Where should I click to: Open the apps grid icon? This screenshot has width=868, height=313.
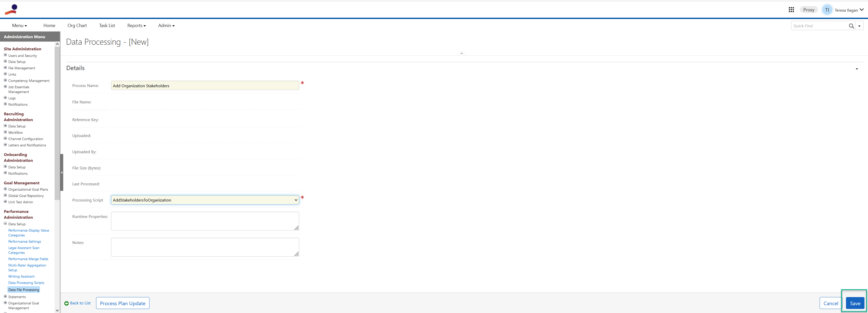(x=791, y=10)
